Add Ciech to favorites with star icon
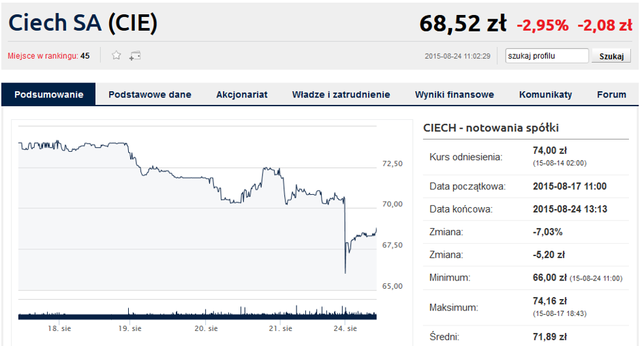644x346 pixels. (117, 55)
